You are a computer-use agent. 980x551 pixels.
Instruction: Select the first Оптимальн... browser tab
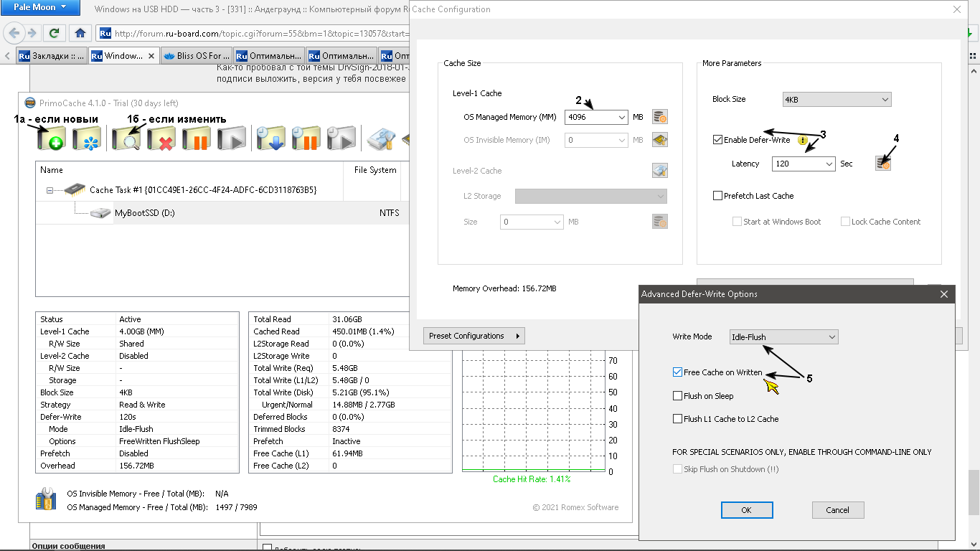[x=269, y=56]
